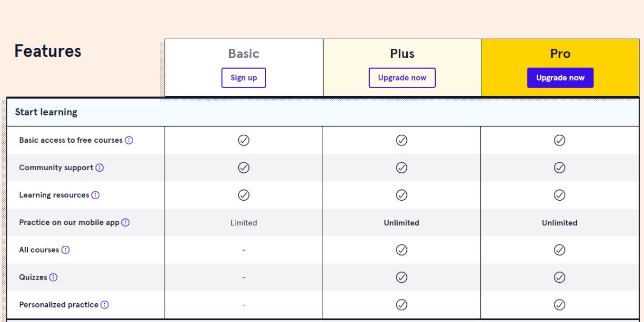This screenshot has height=322, width=644.
Task: Show Personalized practice info tooltip
Action: click(x=105, y=304)
